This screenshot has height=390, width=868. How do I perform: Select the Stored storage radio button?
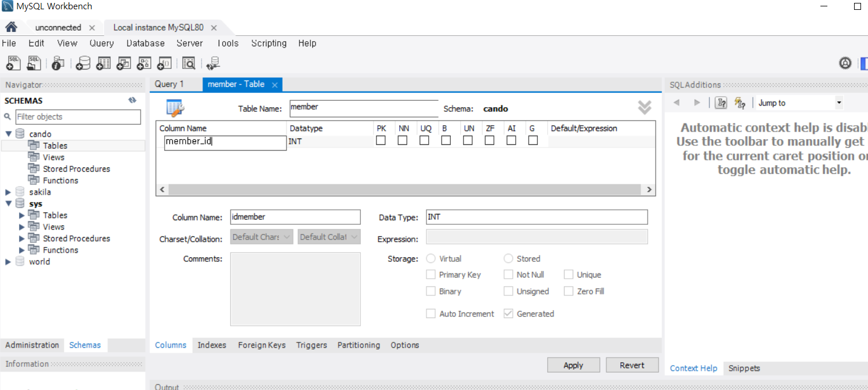[508, 258]
